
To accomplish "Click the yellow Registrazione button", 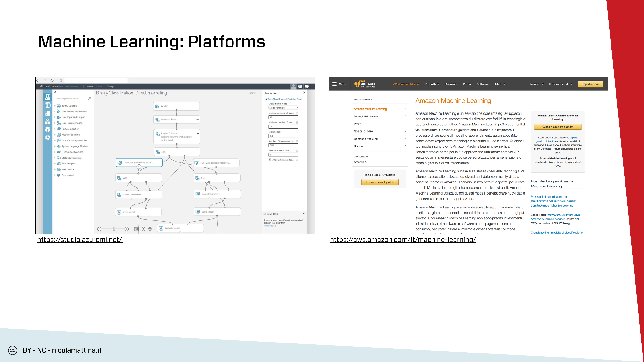I will pyautogui.click(x=590, y=84).
